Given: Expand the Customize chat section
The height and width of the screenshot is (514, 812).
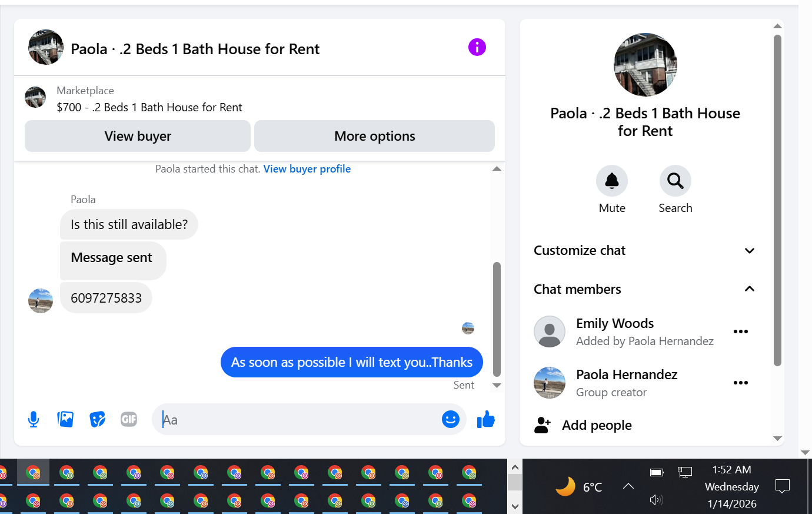Looking at the screenshot, I should [x=645, y=251].
